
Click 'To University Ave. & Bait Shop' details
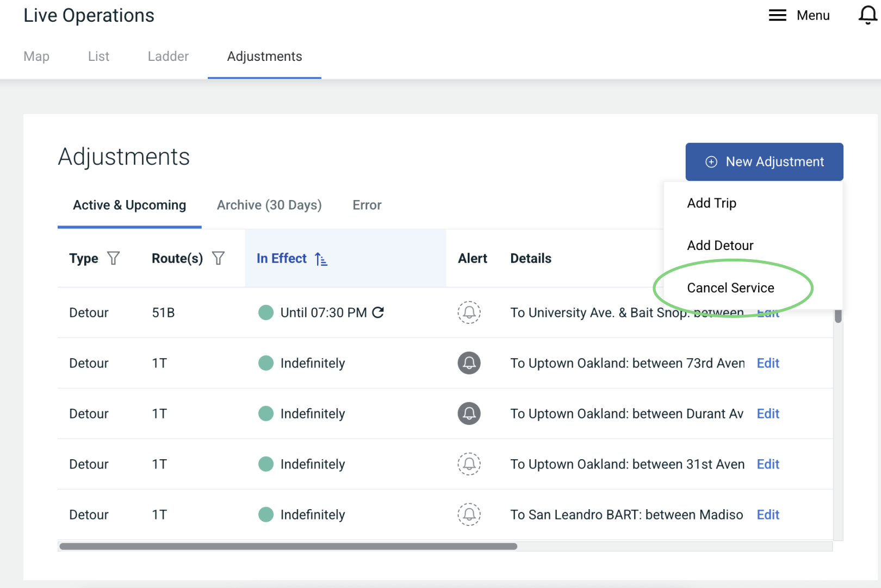point(627,312)
